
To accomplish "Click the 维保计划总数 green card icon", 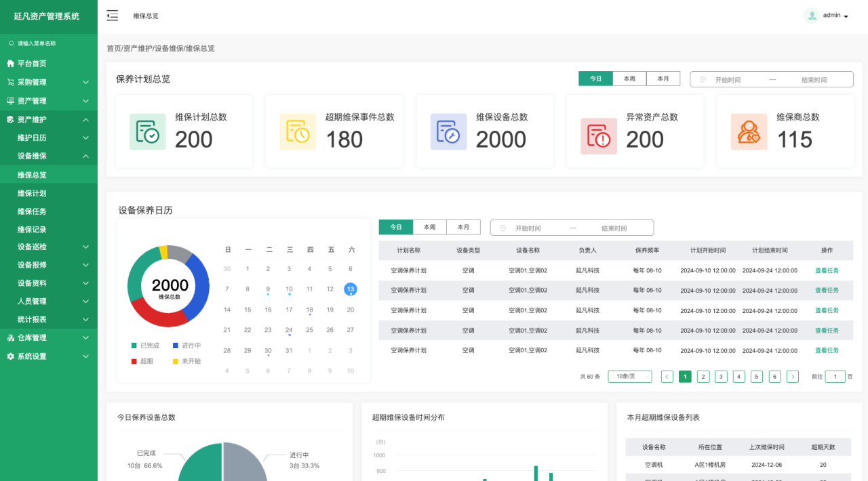I will [x=147, y=131].
